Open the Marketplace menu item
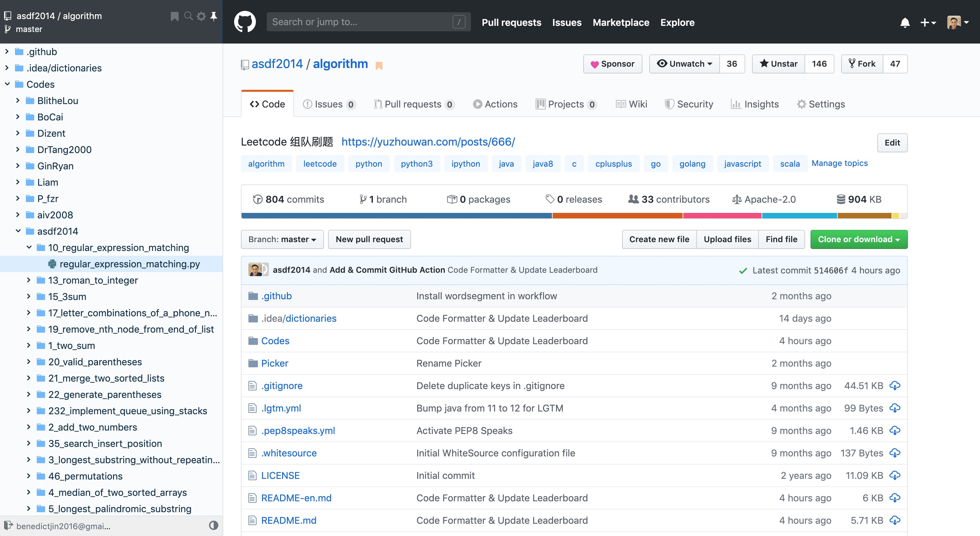The height and width of the screenshot is (536, 980). point(620,22)
